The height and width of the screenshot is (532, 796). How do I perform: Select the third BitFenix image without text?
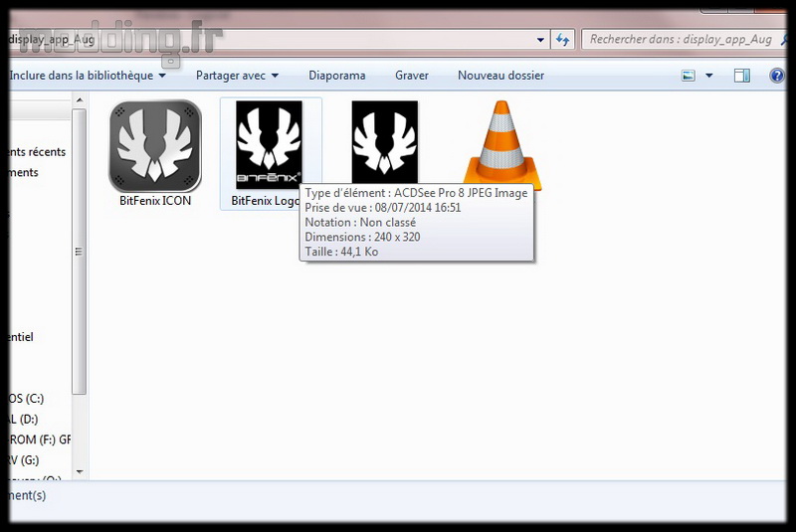pyautogui.click(x=385, y=142)
